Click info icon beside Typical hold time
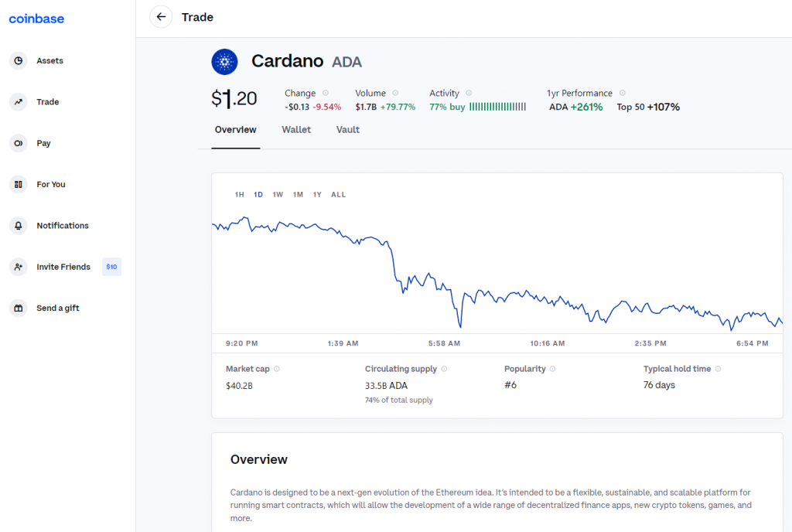Image resolution: width=792 pixels, height=532 pixels. (x=718, y=369)
